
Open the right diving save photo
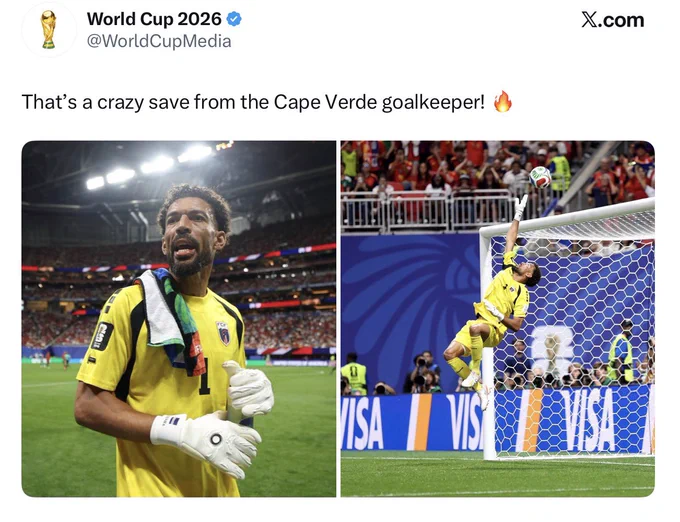(x=497, y=319)
